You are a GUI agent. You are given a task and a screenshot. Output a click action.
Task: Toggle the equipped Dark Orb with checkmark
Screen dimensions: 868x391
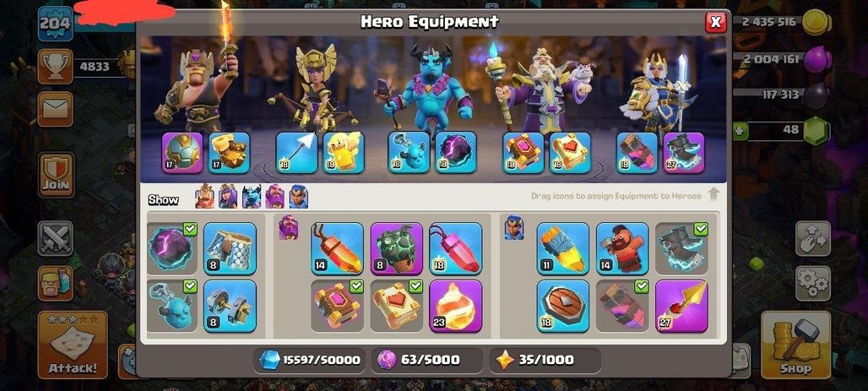[172, 248]
